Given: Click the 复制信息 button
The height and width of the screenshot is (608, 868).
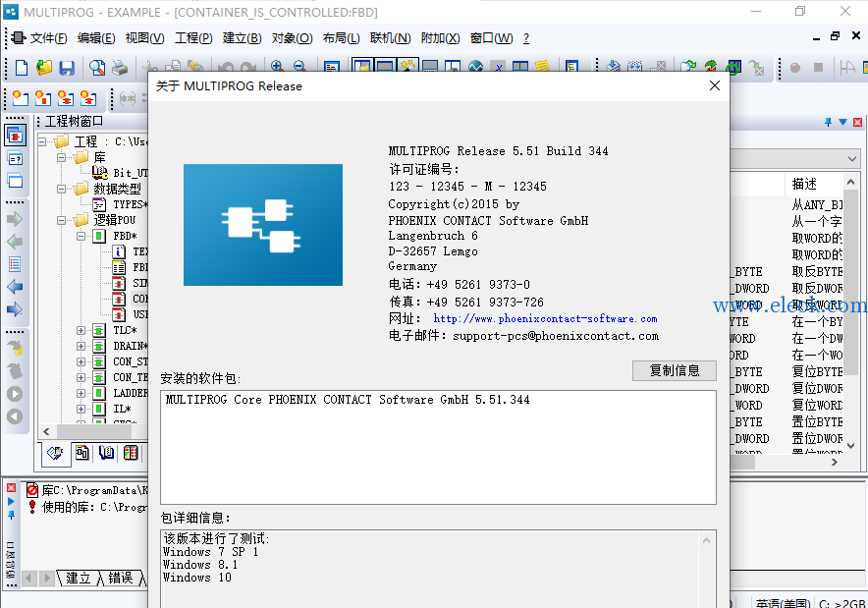Looking at the screenshot, I should (675, 370).
